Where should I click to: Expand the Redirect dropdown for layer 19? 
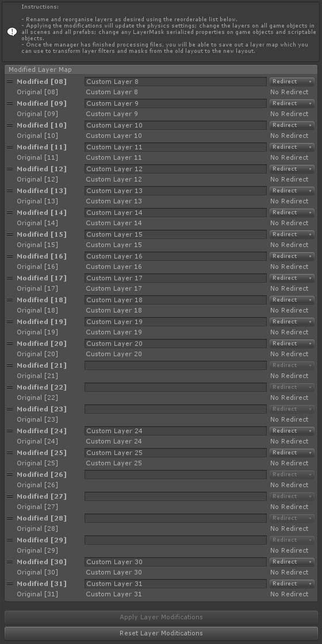pos(292,322)
